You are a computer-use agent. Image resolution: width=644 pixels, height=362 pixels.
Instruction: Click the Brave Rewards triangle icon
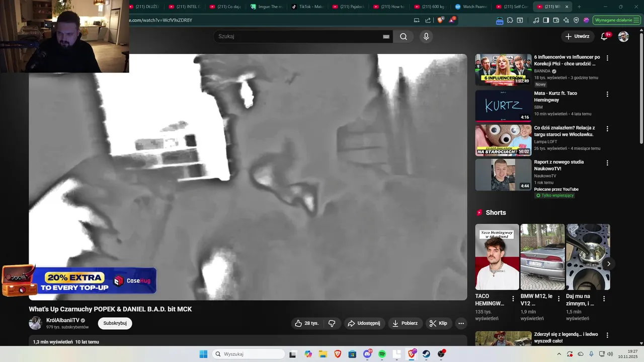452,20
